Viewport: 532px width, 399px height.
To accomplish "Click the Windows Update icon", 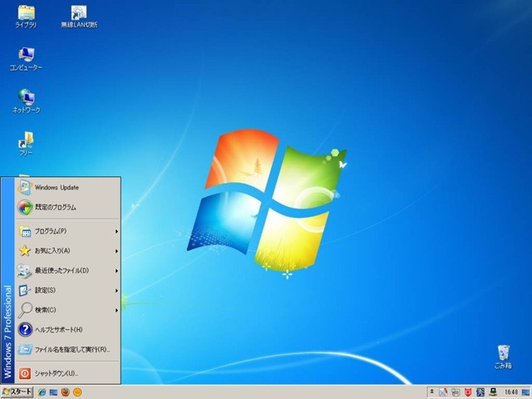I will [x=25, y=187].
